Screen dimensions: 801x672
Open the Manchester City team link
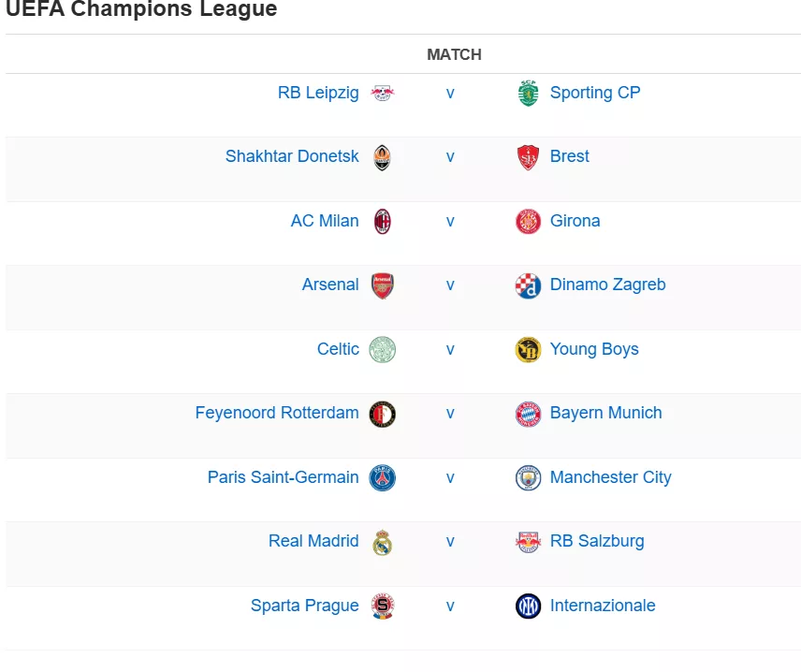coord(610,477)
